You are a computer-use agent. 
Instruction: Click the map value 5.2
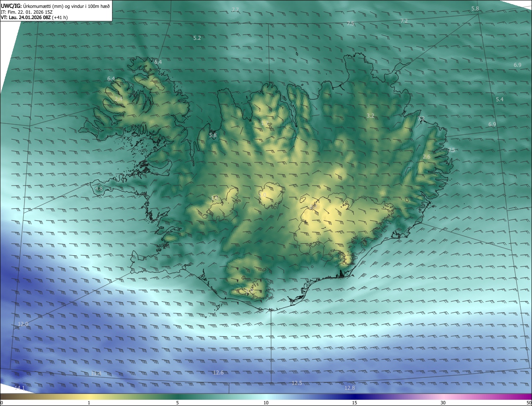pyautogui.click(x=197, y=38)
